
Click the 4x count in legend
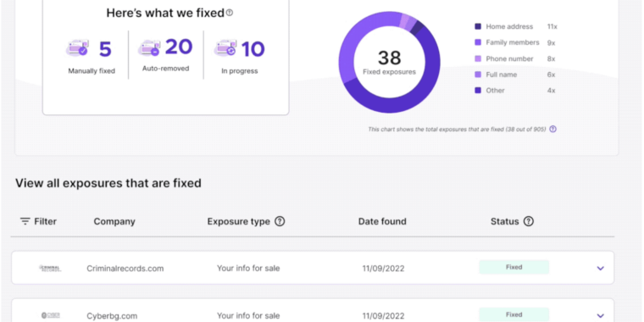point(551,91)
